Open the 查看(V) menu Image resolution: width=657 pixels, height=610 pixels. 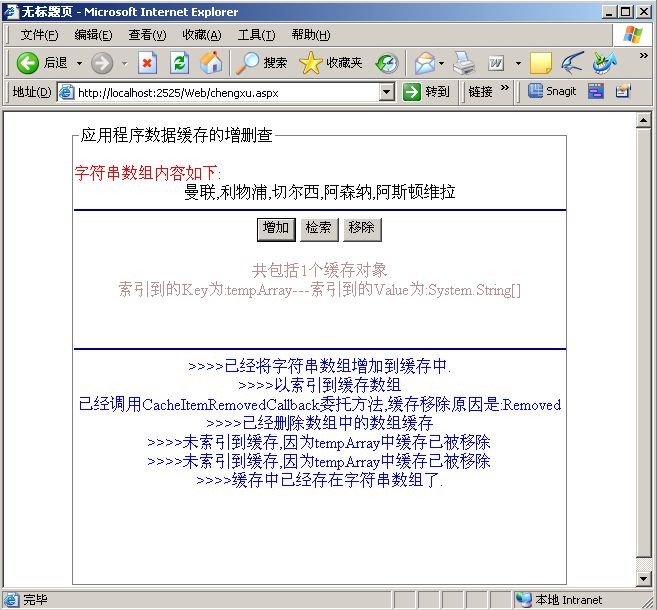coord(147,35)
